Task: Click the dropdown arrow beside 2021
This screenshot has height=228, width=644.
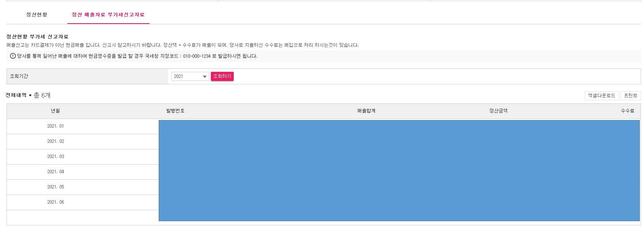Action: tap(205, 77)
